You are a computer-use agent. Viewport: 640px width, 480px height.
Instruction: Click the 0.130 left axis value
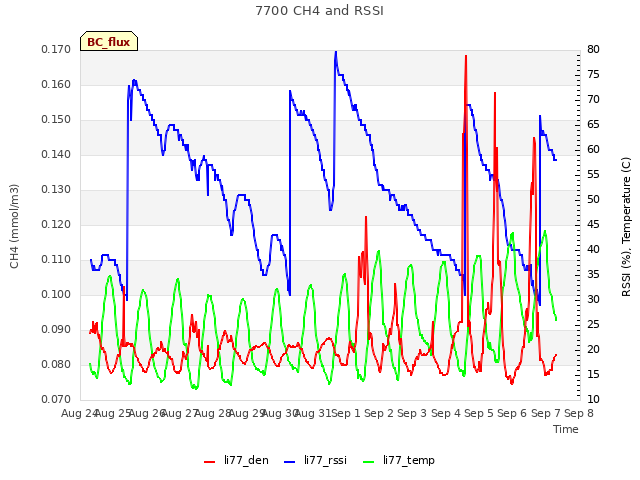click(x=56, y=189)
